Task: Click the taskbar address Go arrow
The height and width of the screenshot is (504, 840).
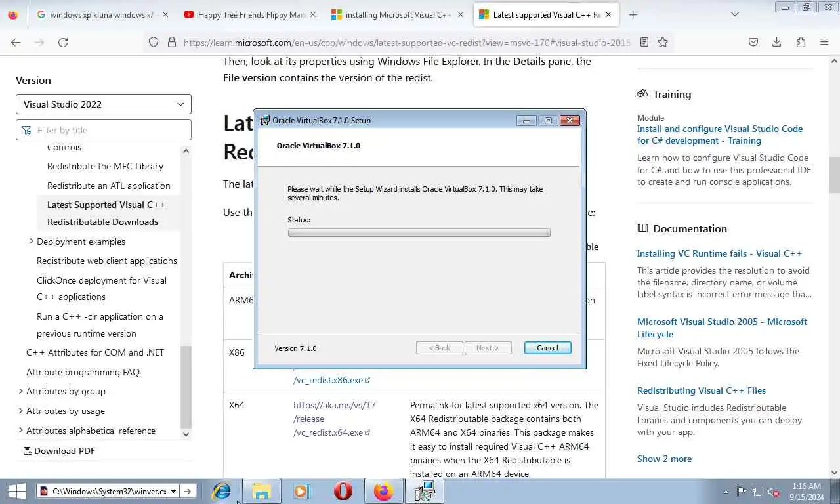Action: (188, 491)
